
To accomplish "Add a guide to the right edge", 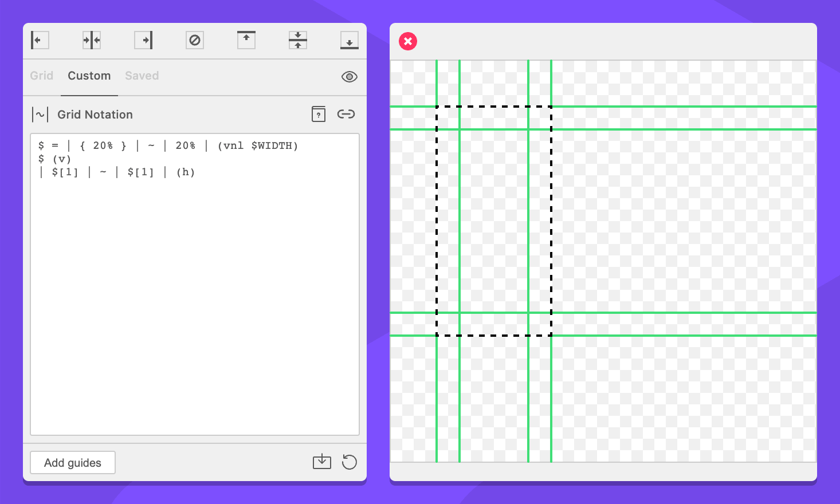I will pyautogui.click(x=143, y=40).
